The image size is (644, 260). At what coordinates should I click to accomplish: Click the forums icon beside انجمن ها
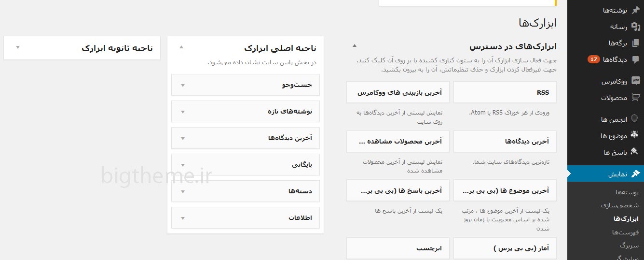(x=635, y=119)
